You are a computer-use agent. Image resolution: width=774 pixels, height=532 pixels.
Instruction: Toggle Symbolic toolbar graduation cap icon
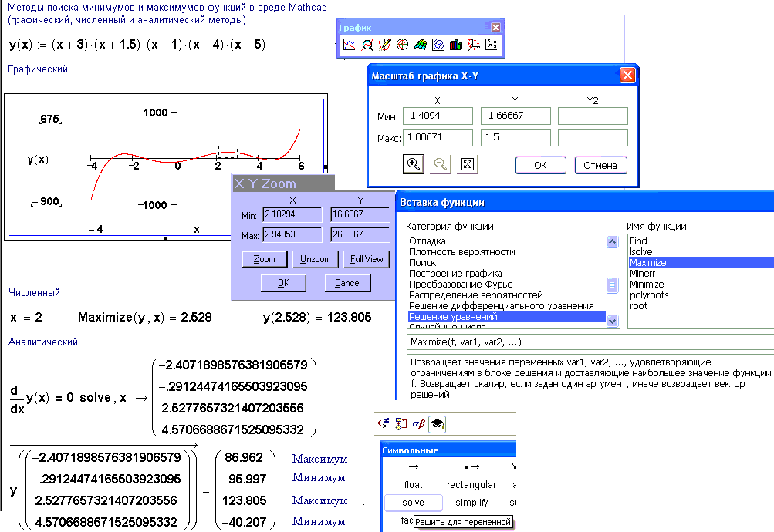[437, 424]
